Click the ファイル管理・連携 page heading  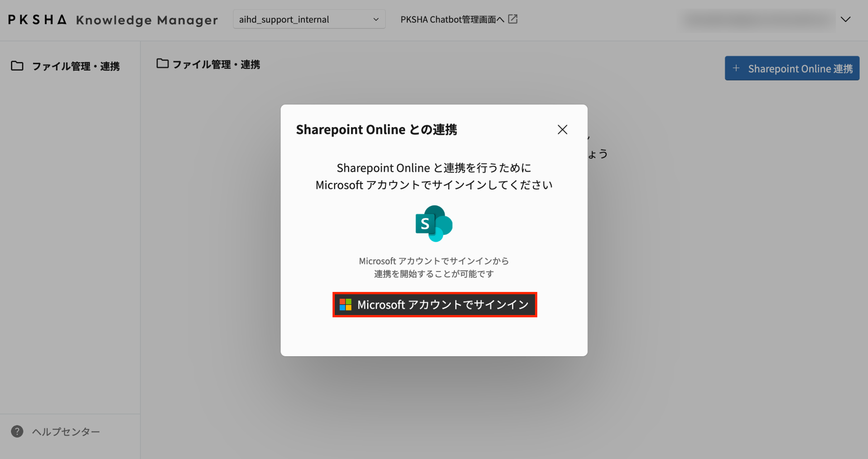pos(216,65)
